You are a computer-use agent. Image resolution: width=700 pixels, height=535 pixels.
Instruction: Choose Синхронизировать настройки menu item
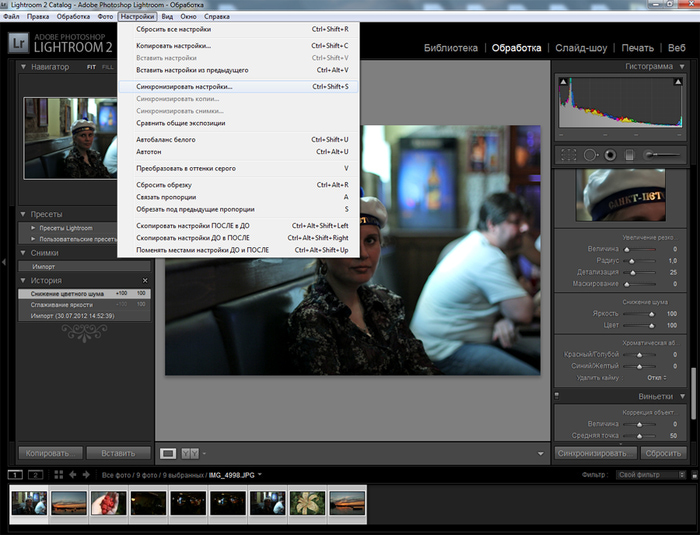pyautogui.click(x=238, y=87)
